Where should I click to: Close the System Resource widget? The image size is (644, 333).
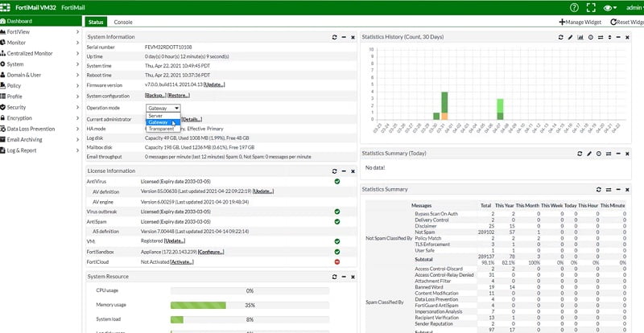click(353, 277)
